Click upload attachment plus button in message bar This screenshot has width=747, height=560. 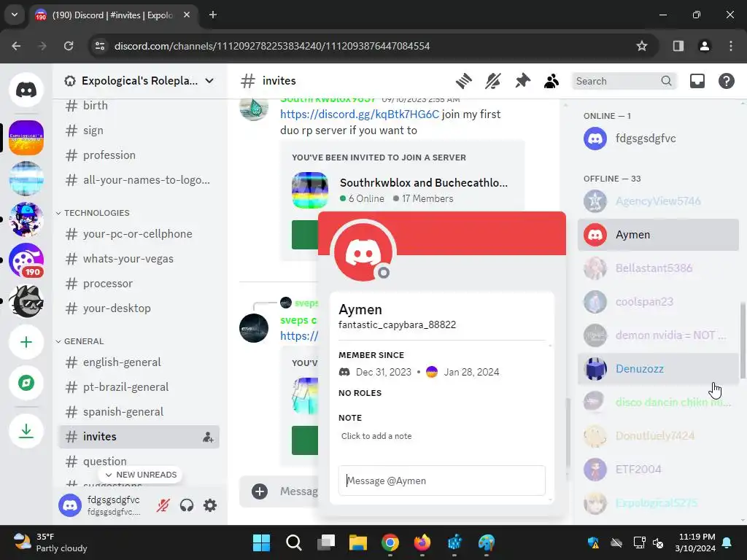[260, 491]
